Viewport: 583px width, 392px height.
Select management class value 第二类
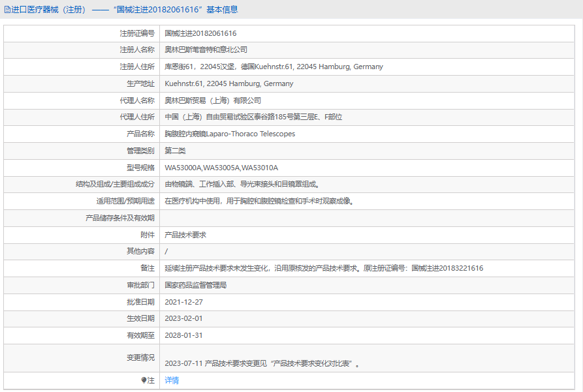pyautogui.click(x=175, y=151)
